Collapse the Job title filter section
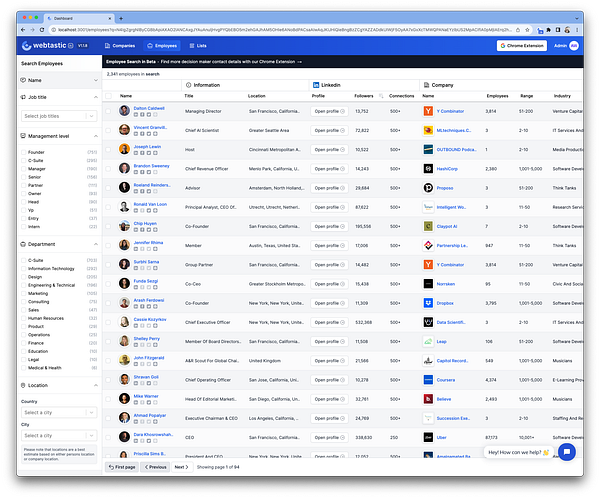 click(x=96, y=97)
